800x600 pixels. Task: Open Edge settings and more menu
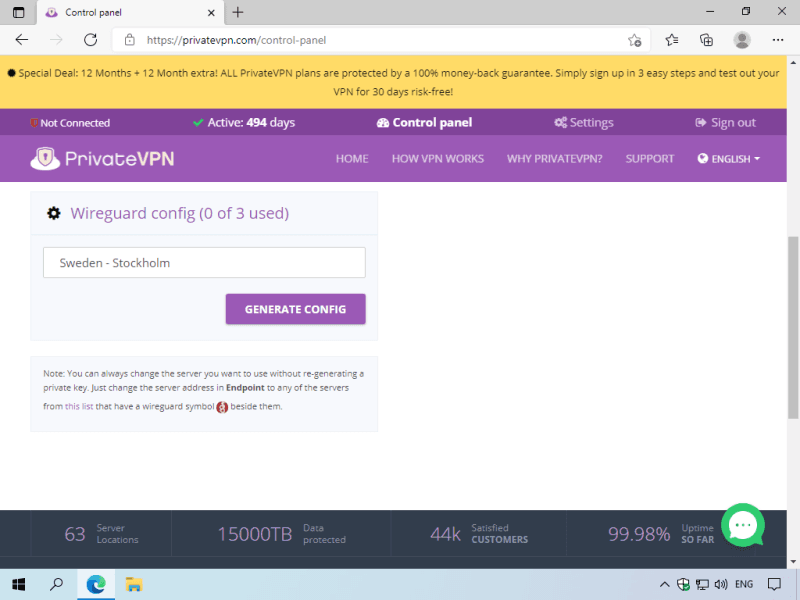[x=778, y=40]
